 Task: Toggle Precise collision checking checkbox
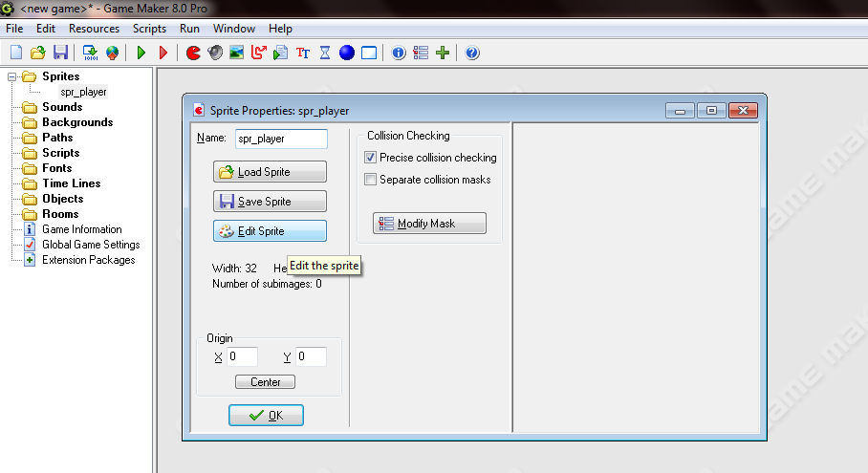(370, 158)
